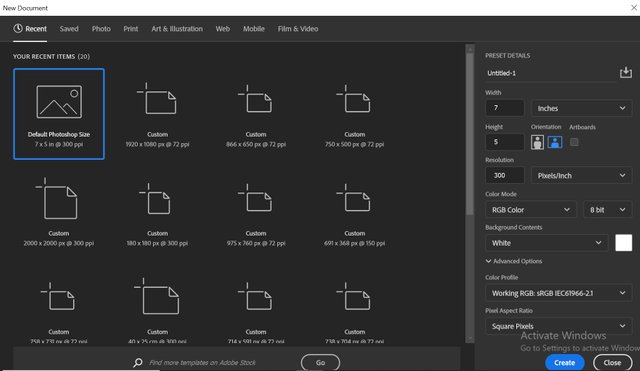Open the Color Profile dropdown
Viewport: 640px width, 371px height.
pyautogui.click(x=559, y=293)
